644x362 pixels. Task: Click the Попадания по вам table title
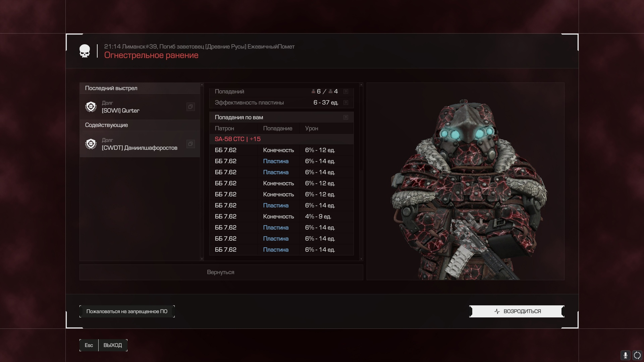(239, 117)
